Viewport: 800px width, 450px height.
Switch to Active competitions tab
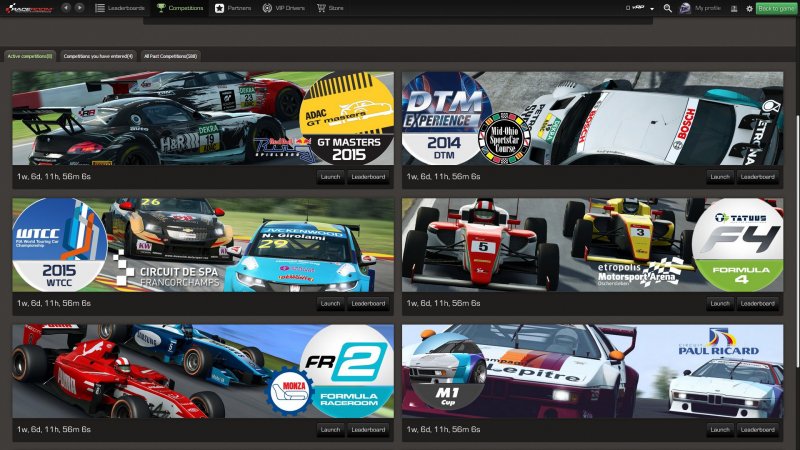[30, 56]
